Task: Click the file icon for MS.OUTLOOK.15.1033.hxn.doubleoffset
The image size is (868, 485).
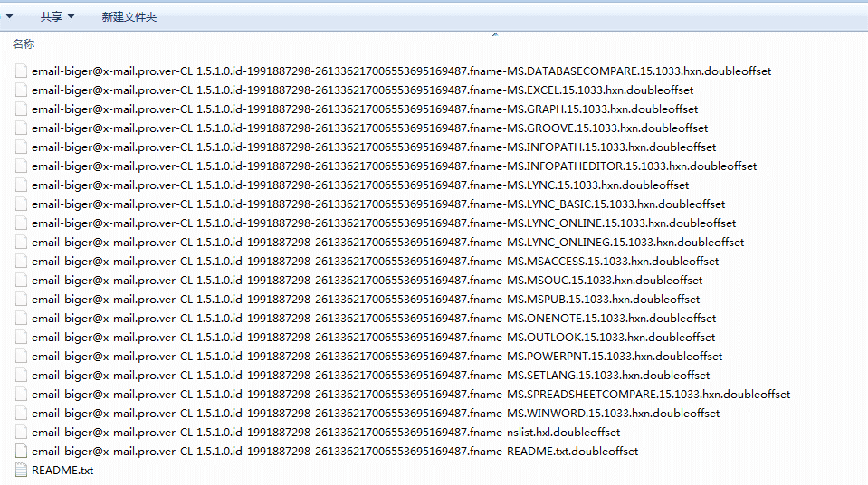Action: coord(21,338)
